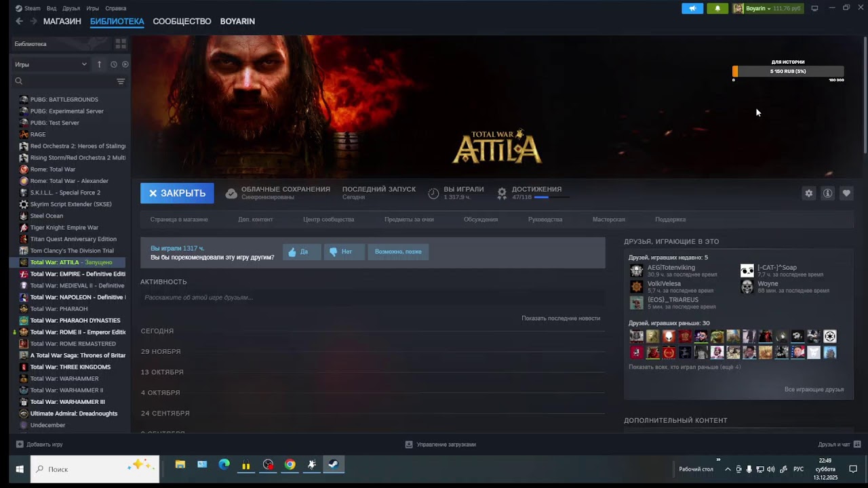Click the achievements progress bar
This screenshot has height=488, width=868.
click(x=551, y=197)
